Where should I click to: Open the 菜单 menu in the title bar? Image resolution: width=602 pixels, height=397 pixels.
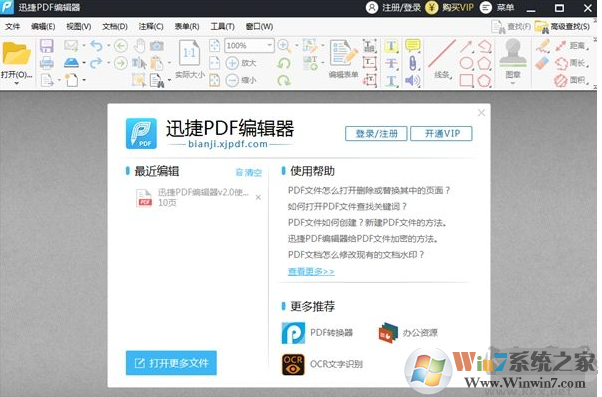[x=498, y=8]
